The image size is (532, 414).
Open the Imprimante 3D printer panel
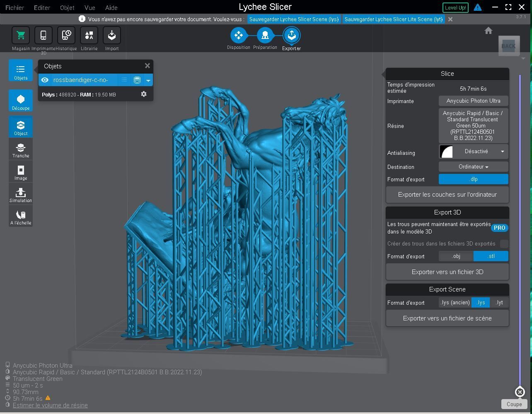[x=44, y=36]
